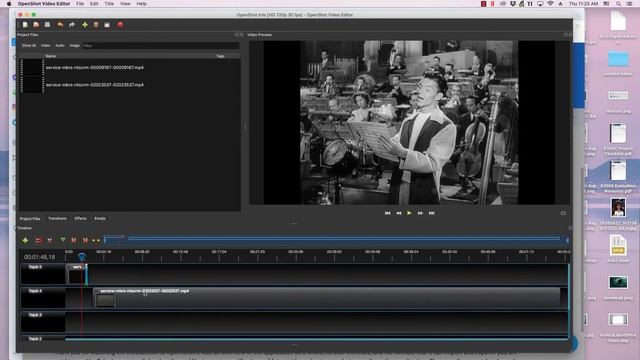Click thumbnail of 02023537.mp4 file

[x=32, y=85]
